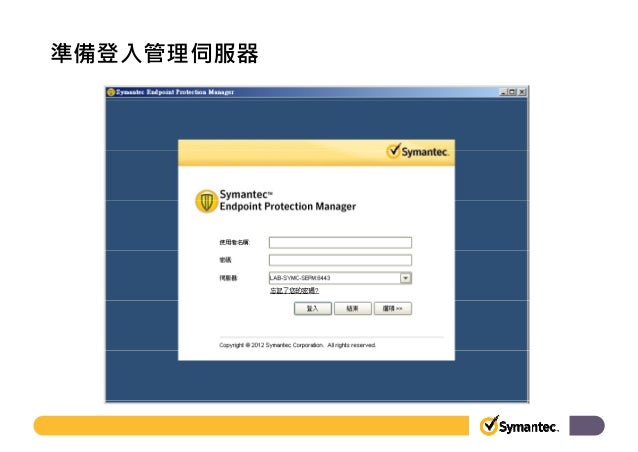Image resolution: width=638 pixels, height=452 pixels.
Task: Click the slide title 準備登入管理伺服器
Action: (155, 53)
